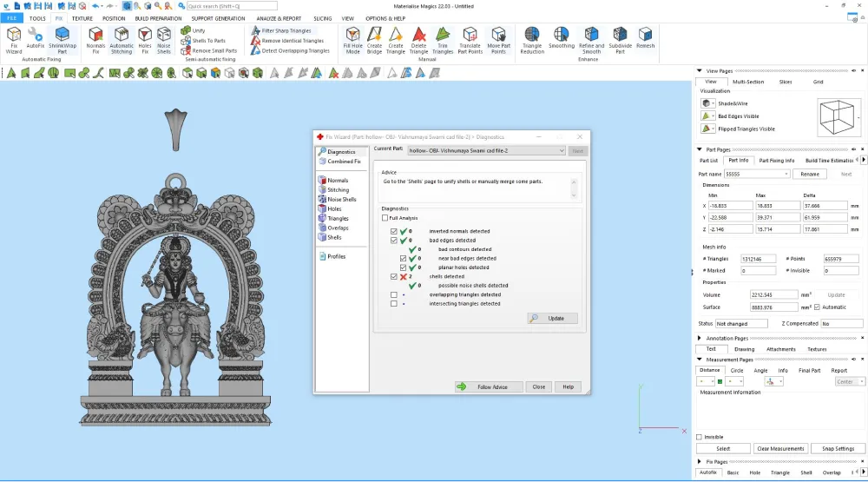
Task: Select the Create Bridge tool
Action: pos(374,41)
